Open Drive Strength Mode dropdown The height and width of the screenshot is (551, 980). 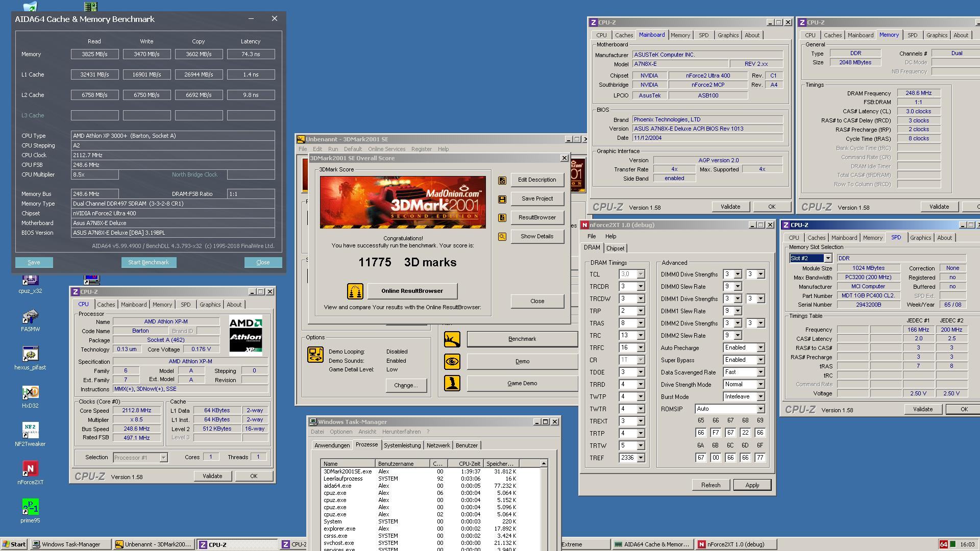click(760, 385)
